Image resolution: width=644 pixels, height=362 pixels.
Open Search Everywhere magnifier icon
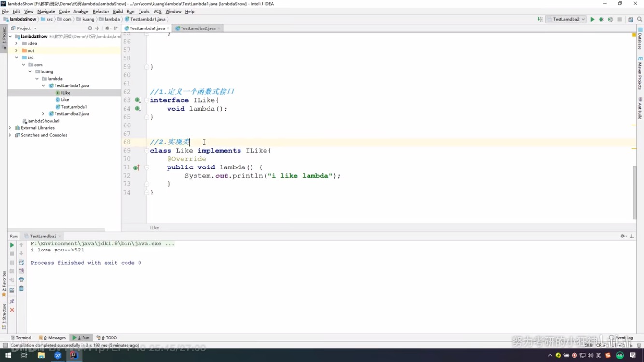(640, 19)
